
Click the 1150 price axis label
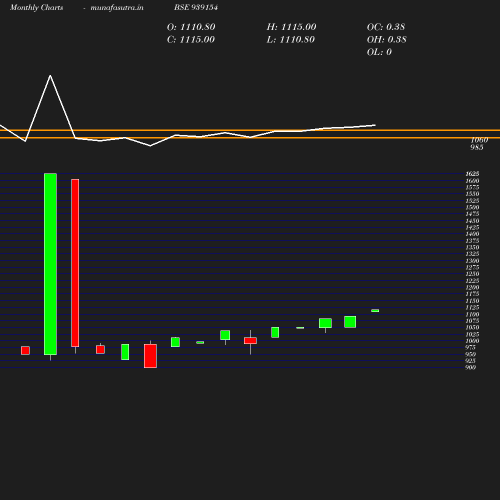472,301
